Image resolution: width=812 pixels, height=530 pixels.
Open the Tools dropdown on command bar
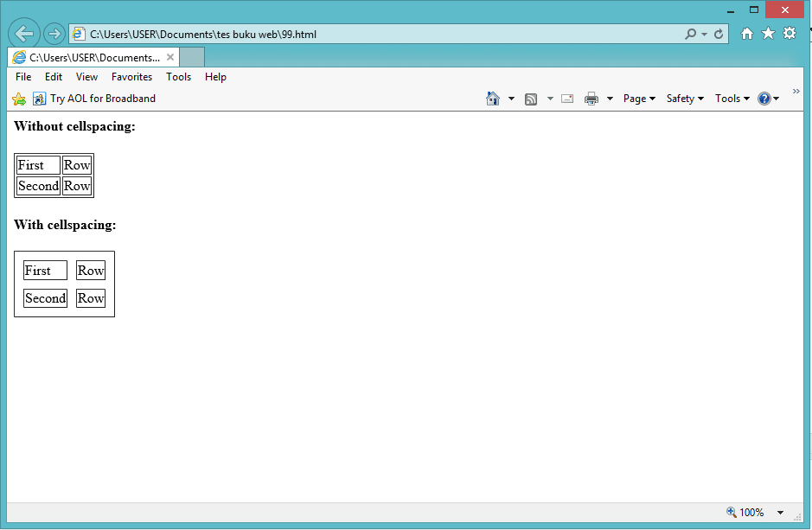click(x=731, y=98)
